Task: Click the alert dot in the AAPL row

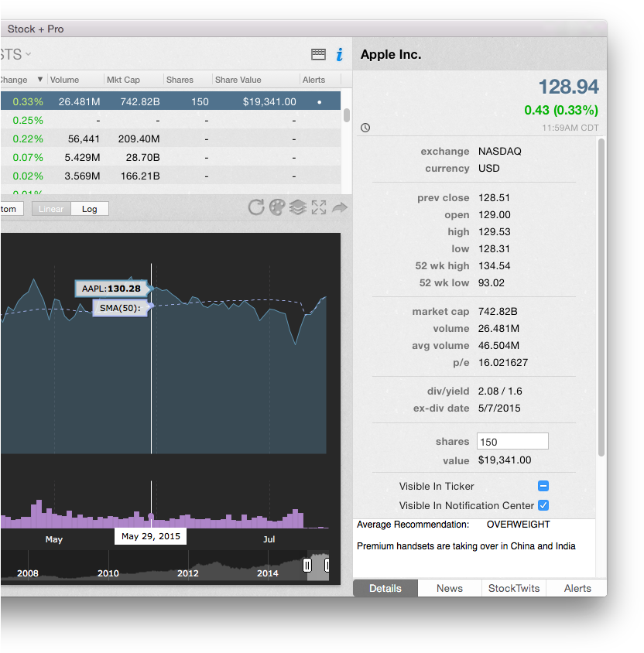Action: [320, 102]
